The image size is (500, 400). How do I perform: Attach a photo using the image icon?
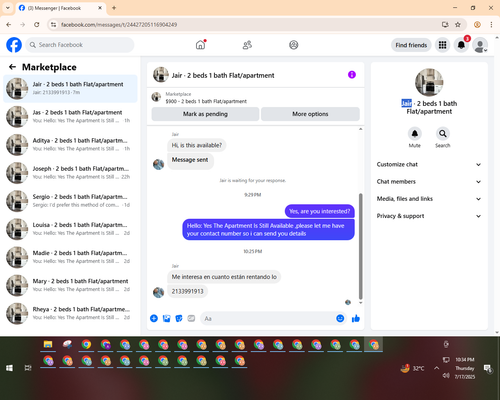coord(166,318)
